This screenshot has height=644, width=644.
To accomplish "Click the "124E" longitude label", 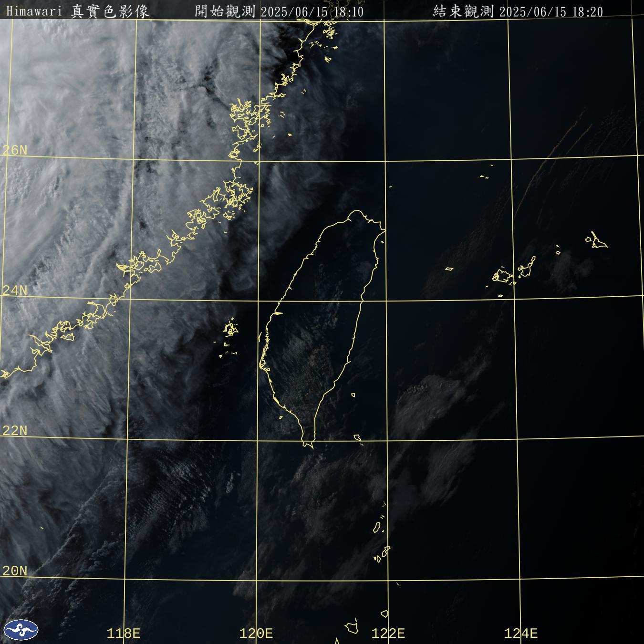I will [x=521, y=634].
